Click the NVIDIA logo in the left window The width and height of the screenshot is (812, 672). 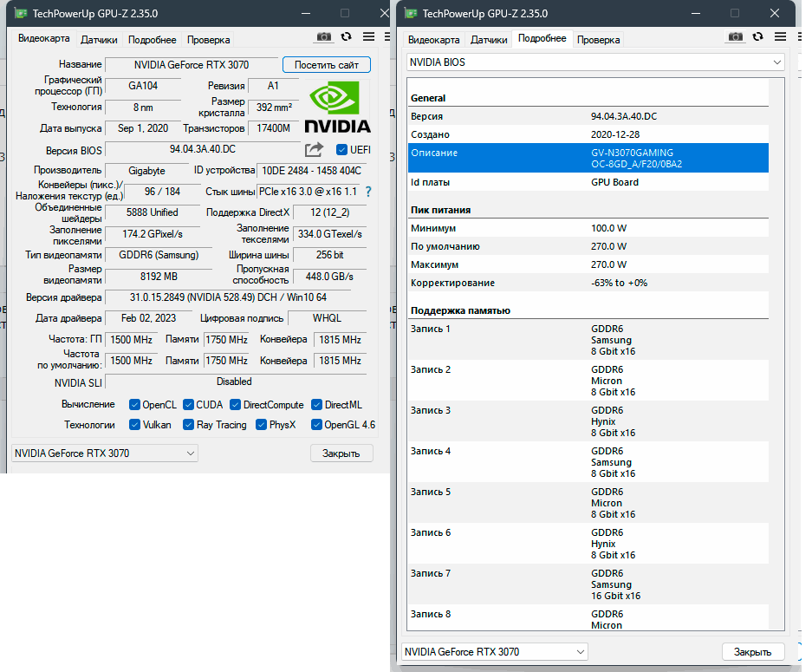click(336, 108)
